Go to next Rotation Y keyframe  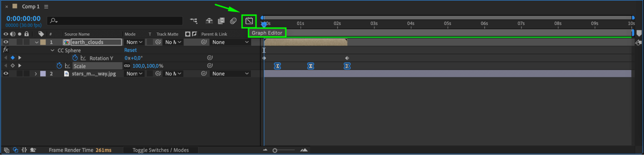coord(20,58)
